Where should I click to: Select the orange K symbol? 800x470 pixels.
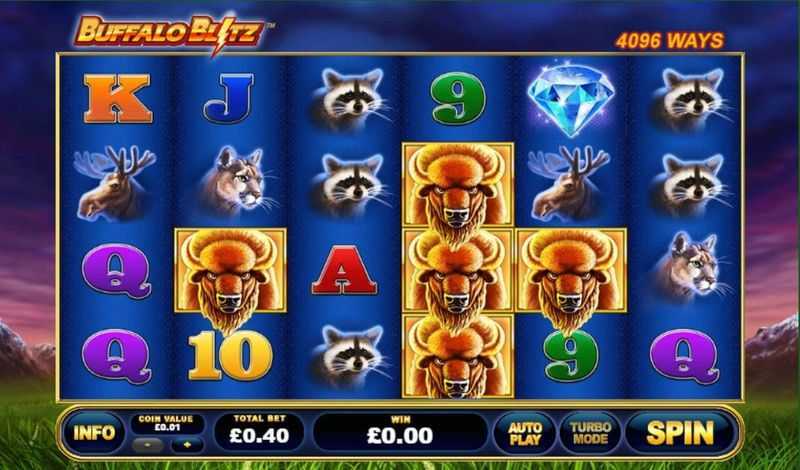click(x=118, y=98)
